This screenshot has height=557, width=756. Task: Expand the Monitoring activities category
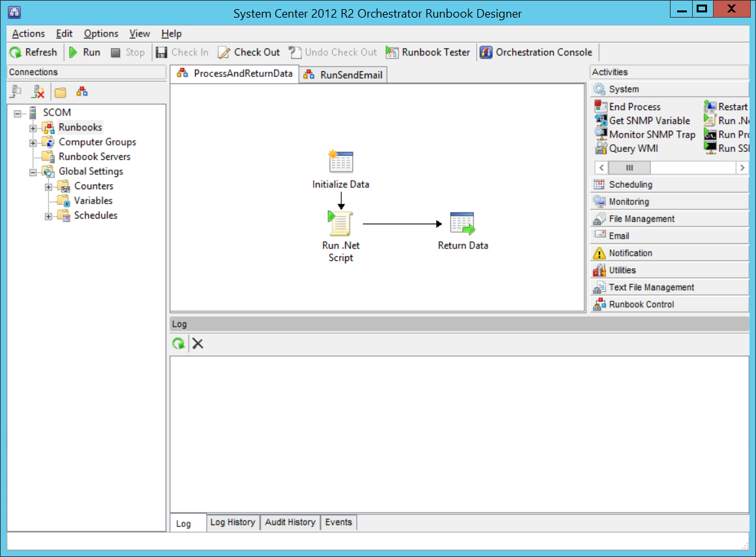[x=669, y=202]
